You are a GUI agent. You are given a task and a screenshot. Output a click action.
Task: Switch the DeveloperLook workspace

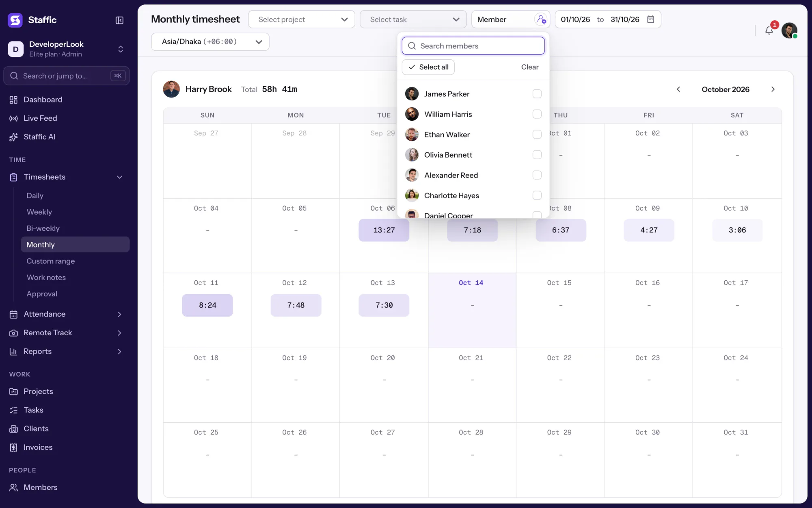[x=67, y=49]
